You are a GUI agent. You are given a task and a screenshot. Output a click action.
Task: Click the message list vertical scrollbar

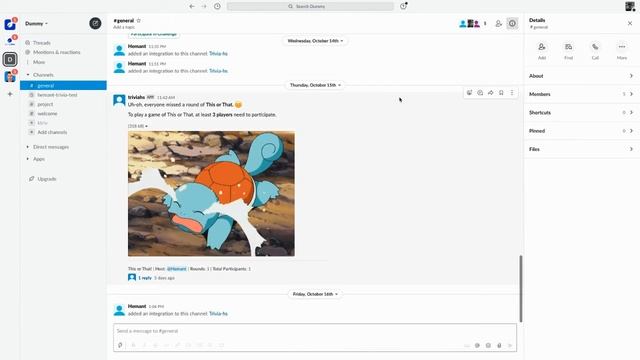[520, 288]
